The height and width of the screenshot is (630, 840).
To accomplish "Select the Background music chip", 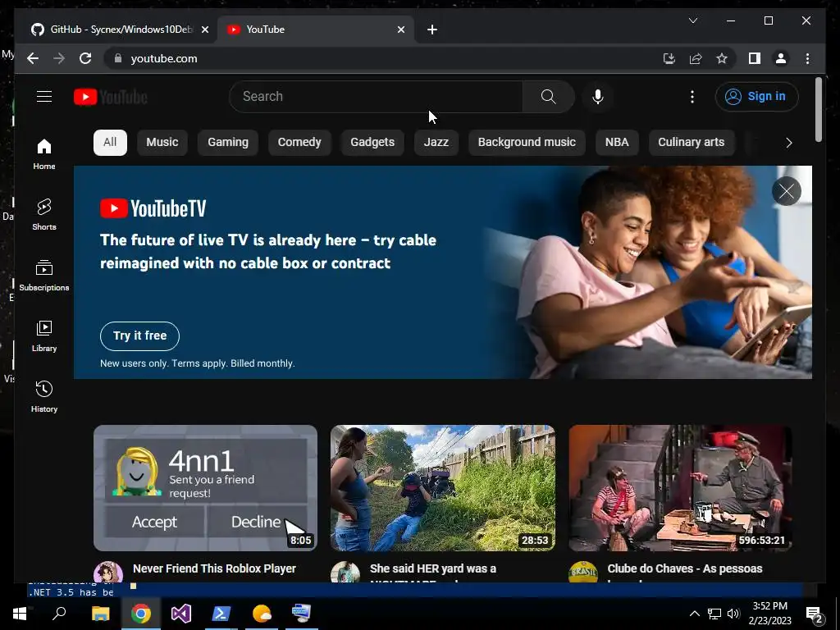I will coord(527,143).
